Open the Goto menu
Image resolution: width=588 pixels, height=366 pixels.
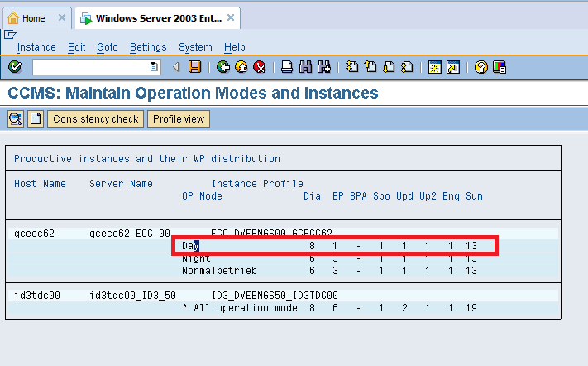tap(108, 47)
